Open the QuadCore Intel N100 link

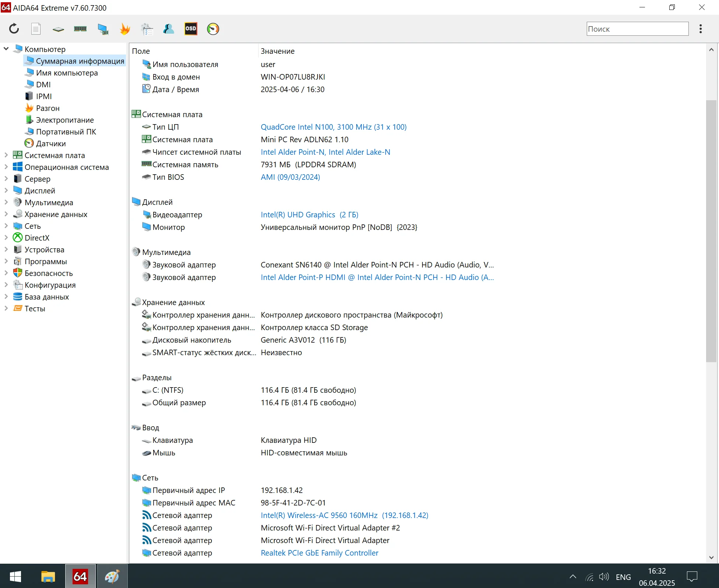333,127
